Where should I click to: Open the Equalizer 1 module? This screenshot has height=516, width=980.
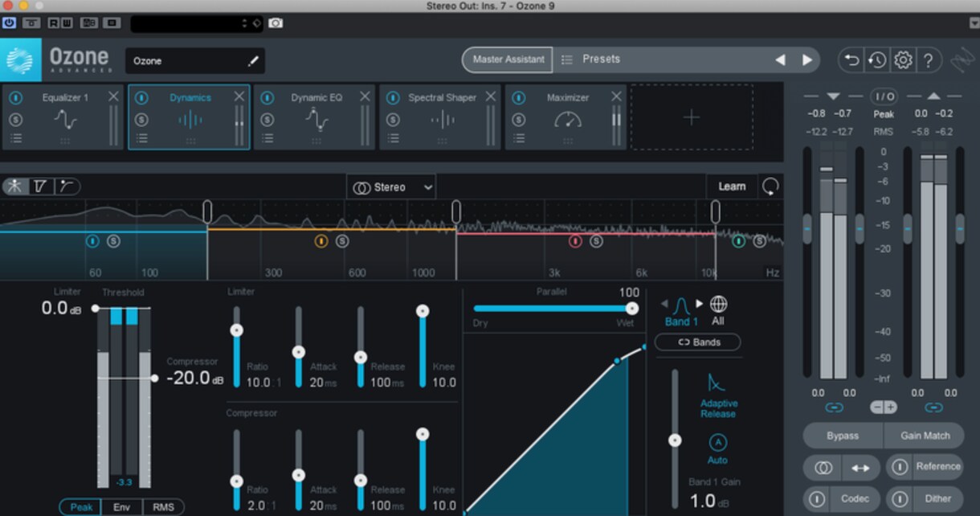coord(63,117)
